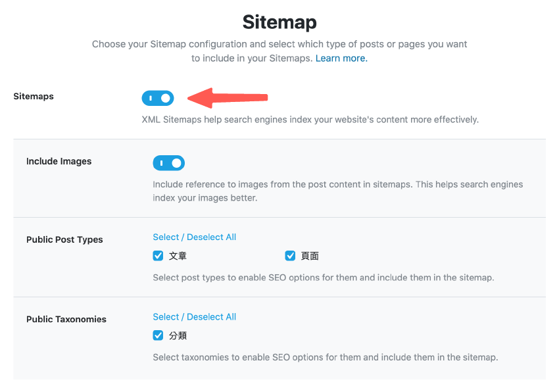
Task: Turn off the Include Images switch
Action: coord(169,162)
